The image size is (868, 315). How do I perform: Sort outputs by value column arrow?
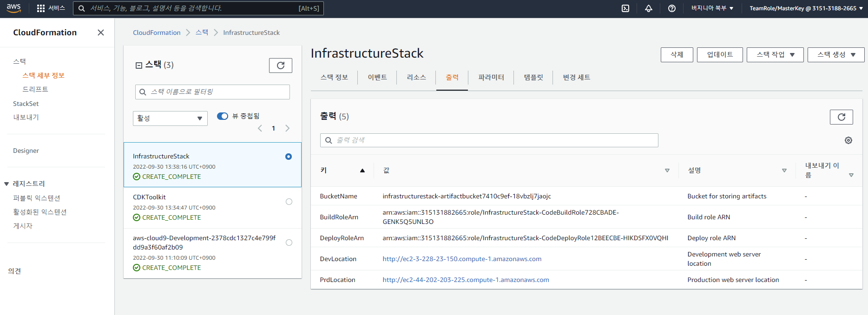[x=667, y=171]
